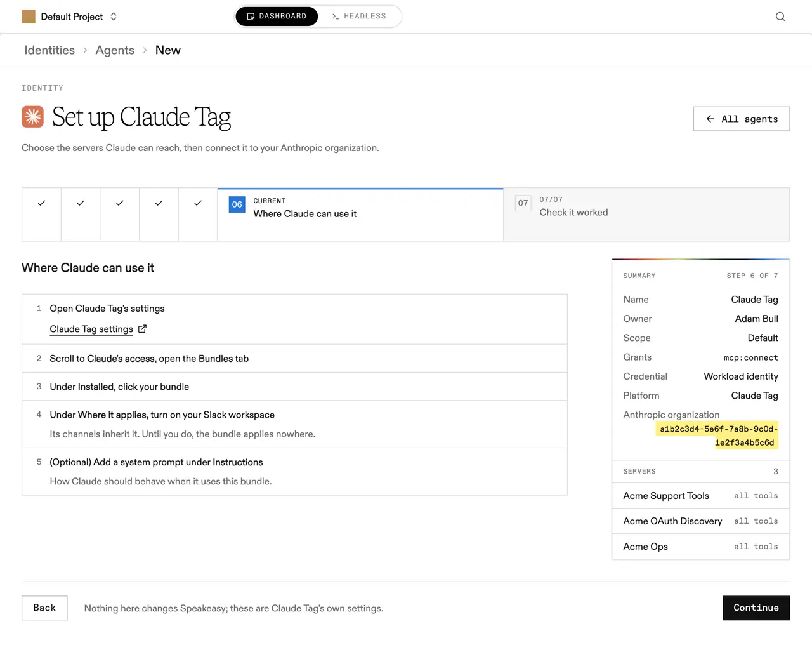Viewport: 812px width, 652px height.
Task: Go to Identities breadcrumb
Action: tap(49, 50)
